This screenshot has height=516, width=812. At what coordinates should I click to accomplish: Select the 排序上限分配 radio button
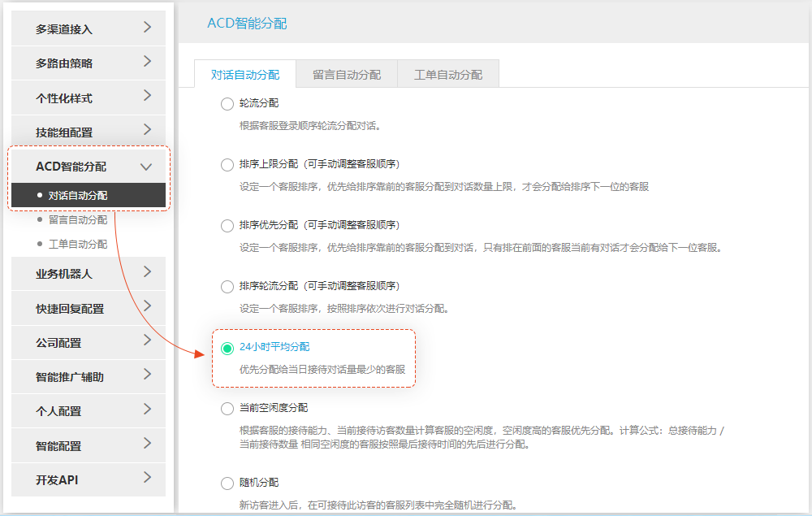pos(227,165)
